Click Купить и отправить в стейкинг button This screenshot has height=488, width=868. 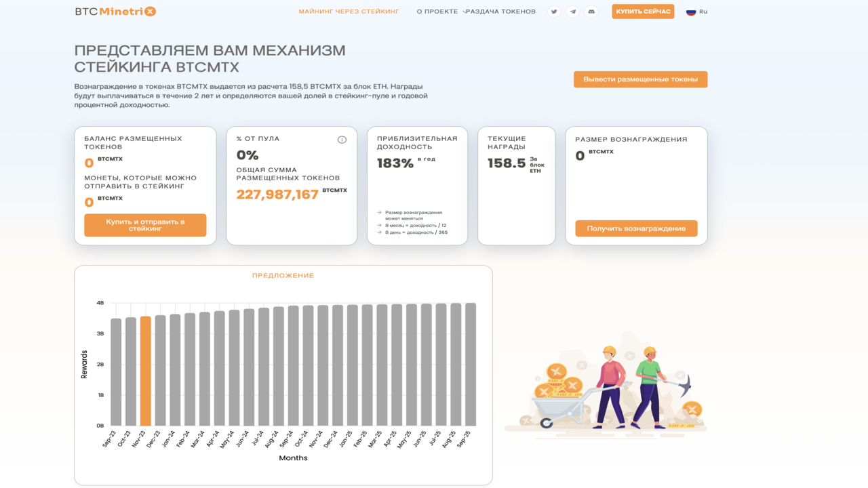145,225
